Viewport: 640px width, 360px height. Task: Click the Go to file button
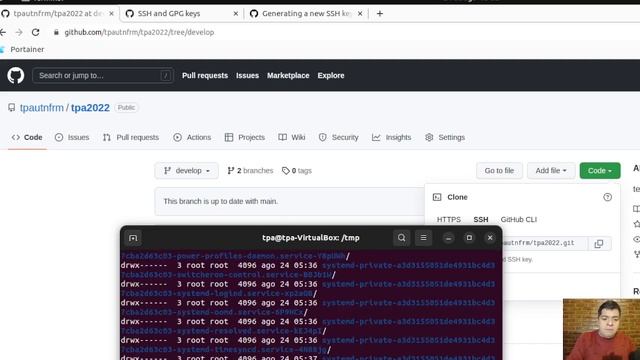[x=499, y=171]
